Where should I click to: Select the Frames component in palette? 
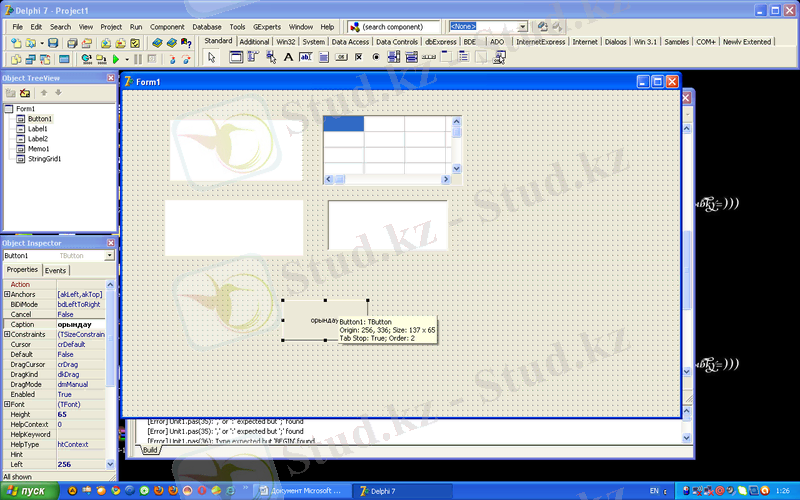[x=236, y=57]
